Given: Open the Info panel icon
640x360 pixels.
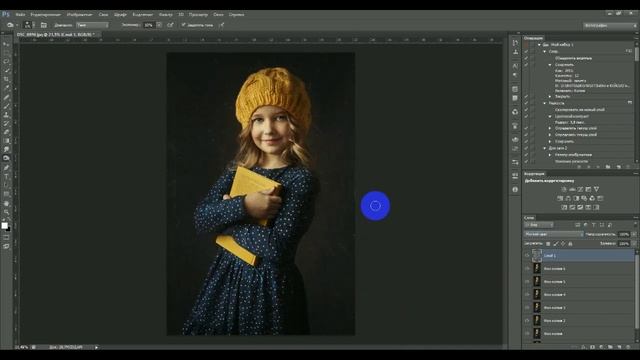Looking at the screenshot, I should 515,189.
